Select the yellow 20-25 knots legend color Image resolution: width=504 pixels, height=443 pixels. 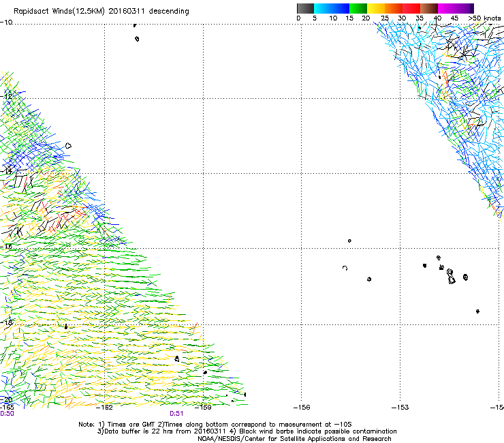tap(376, 8)
